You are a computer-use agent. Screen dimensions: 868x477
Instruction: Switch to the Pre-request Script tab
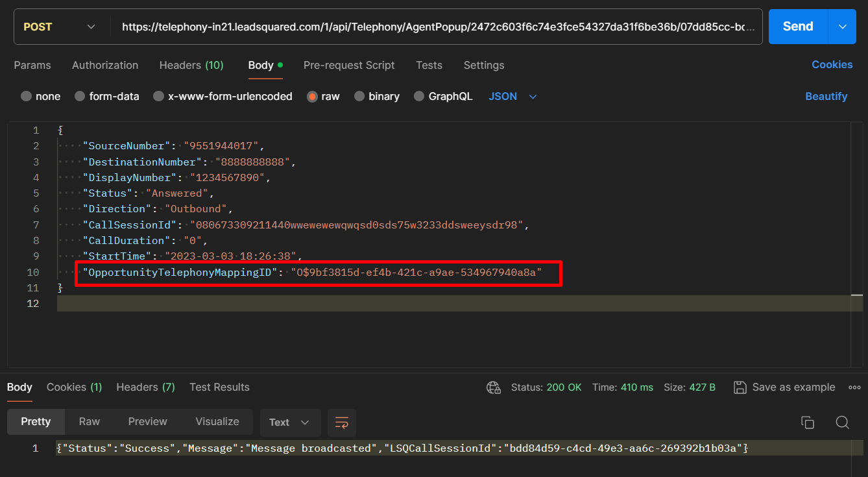pos(349,65)
